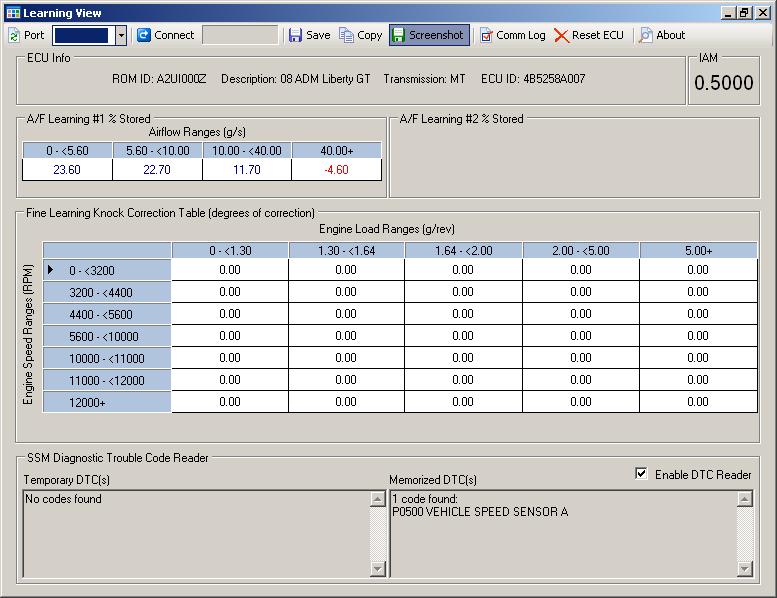Click the ECU ID: 4B5258A007 text

tap(533, 79)
